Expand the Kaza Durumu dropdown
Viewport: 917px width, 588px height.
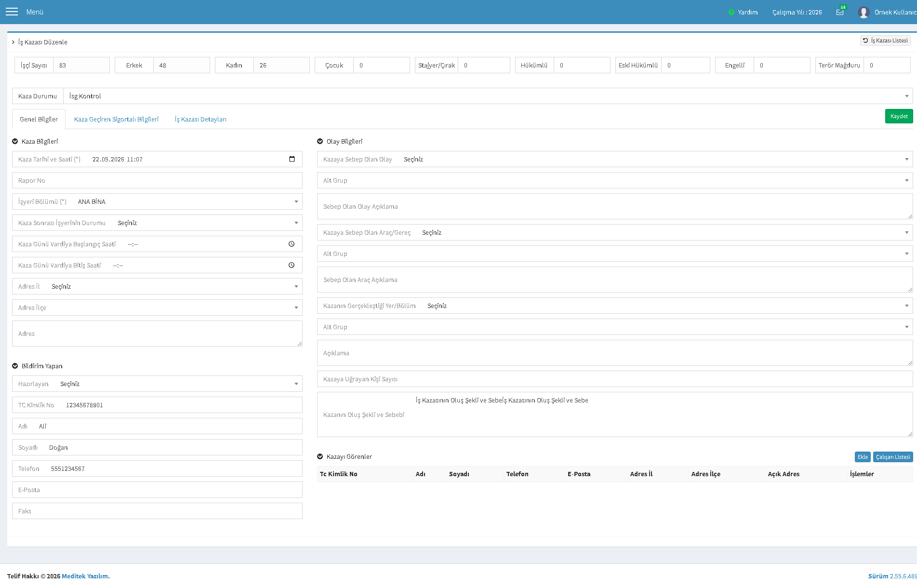pyautogui.click(x=488, y=96)
